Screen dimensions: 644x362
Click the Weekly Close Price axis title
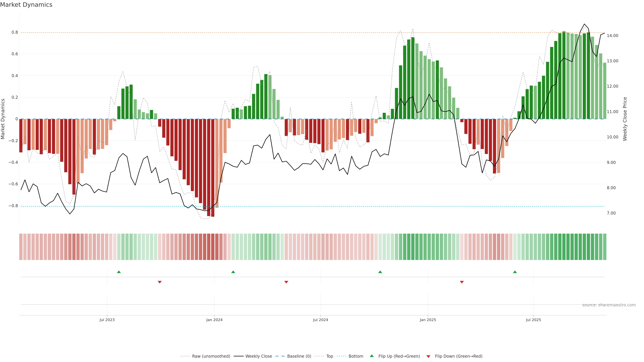(625, 119)
